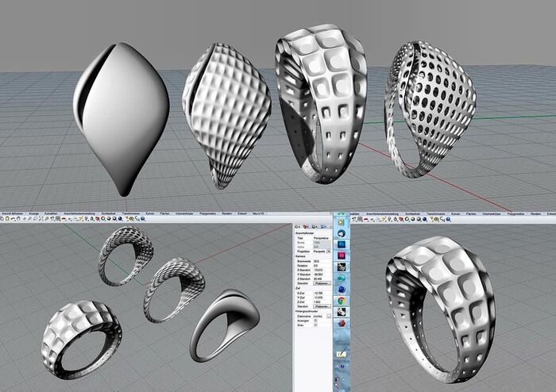
Task: Select the Pan hand tool in left toolbar
Action: pyautogui.click(x=18, y=219)
